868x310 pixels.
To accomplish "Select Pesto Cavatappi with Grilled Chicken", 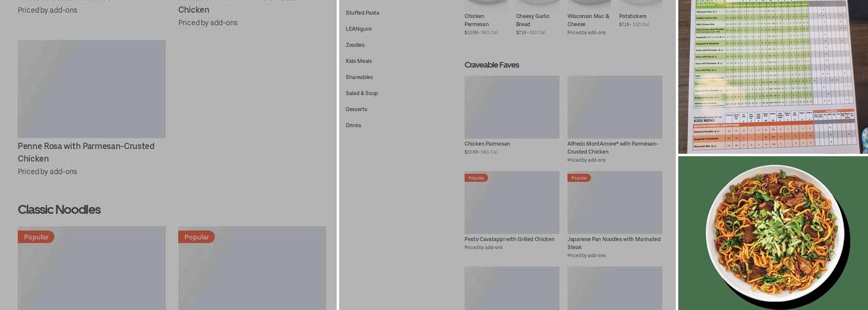I will [x=510, y=239].
